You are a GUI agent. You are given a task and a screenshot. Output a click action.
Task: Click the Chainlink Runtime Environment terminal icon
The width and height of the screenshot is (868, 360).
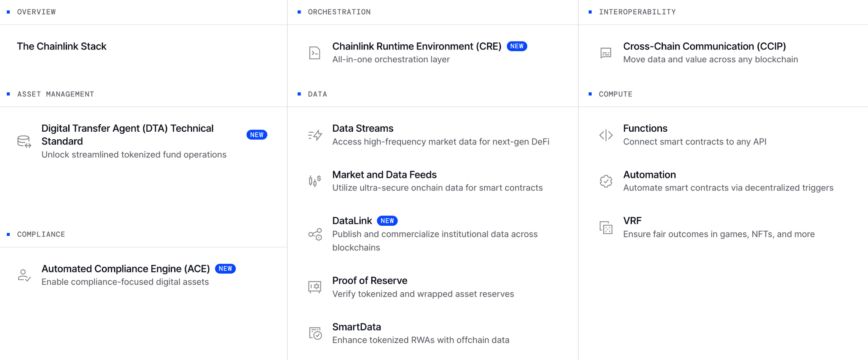click(314, 53)
